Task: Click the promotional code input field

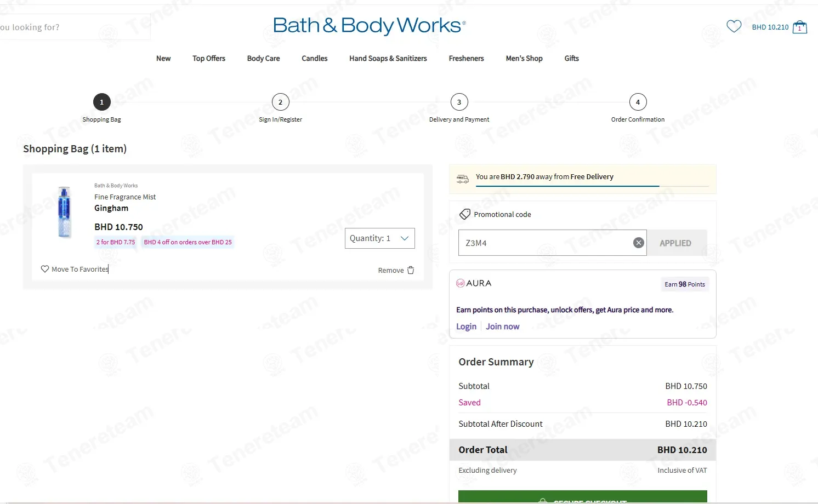Action: click(552, 243)
